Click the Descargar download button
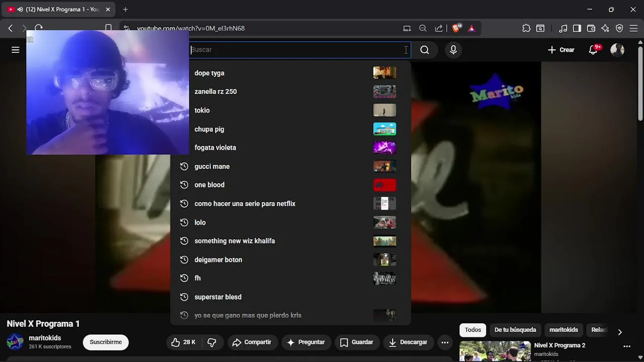644x362 pixels. (408, 342)
